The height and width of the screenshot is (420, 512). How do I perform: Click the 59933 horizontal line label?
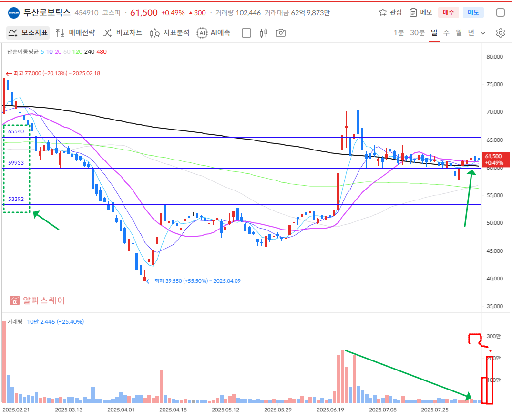pos(16,163)
